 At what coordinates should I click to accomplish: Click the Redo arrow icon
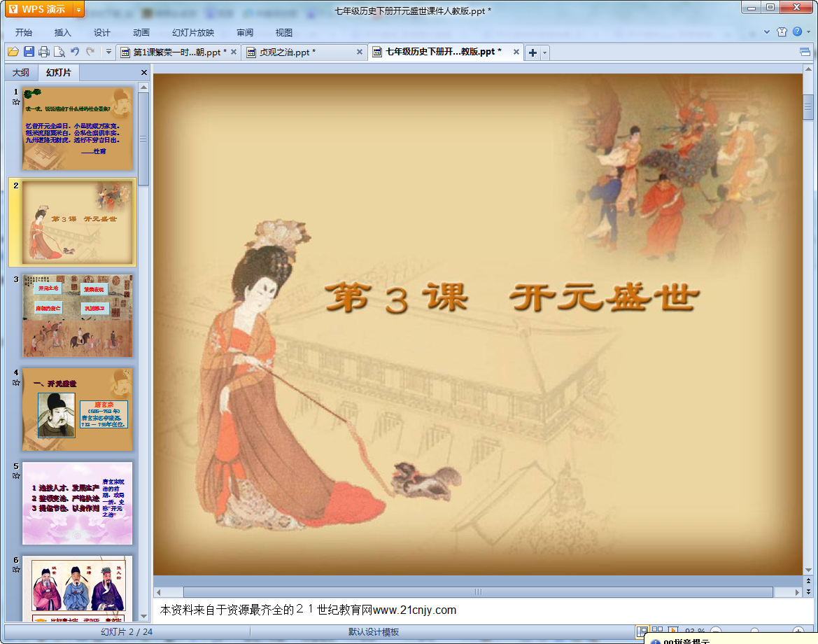coord(90,52)
